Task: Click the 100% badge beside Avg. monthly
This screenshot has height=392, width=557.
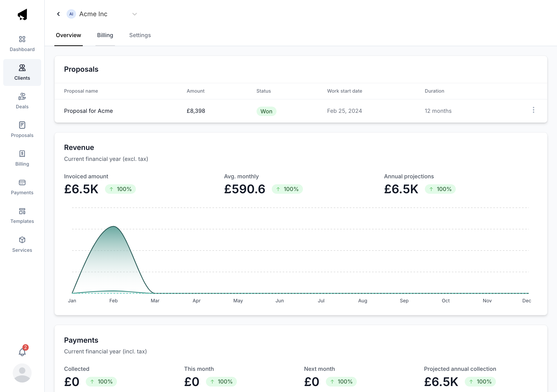Action: tap(287, 189)
